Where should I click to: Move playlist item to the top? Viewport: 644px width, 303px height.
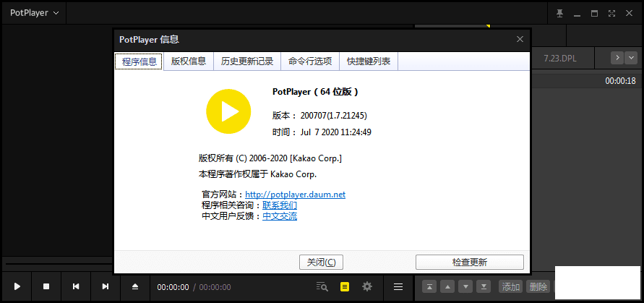point(429,286)
